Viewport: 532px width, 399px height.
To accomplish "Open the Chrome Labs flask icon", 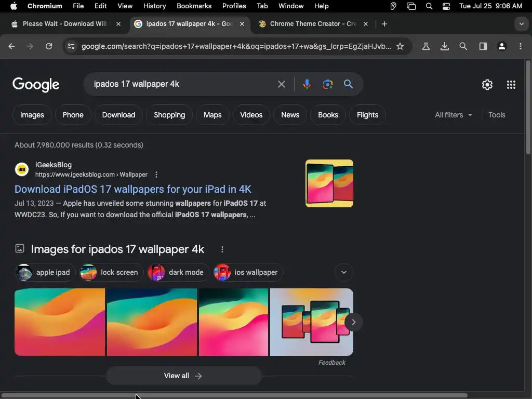I will [426, 46].
